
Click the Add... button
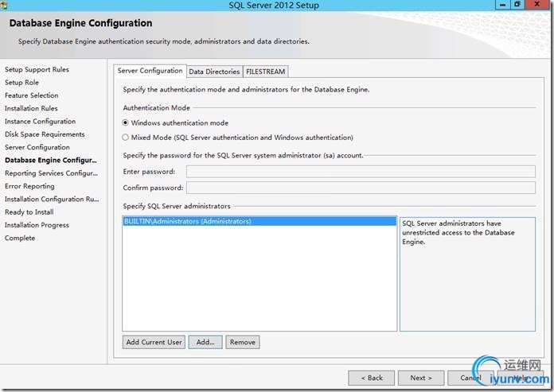tap(205, 342)
